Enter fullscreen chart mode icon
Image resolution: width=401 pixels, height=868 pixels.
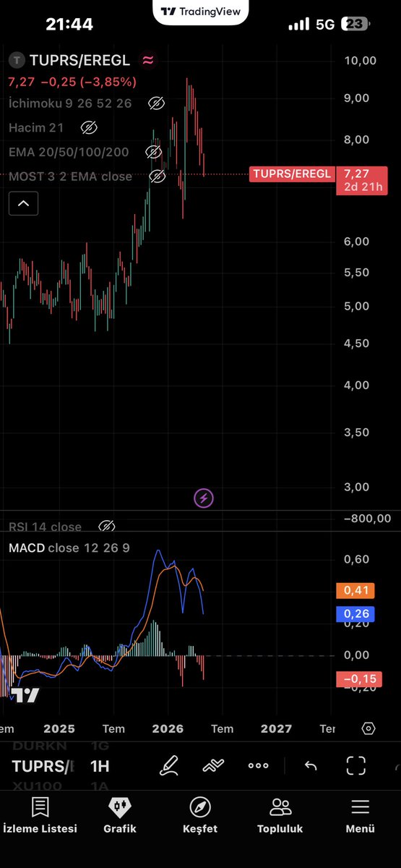coord(356,765)
